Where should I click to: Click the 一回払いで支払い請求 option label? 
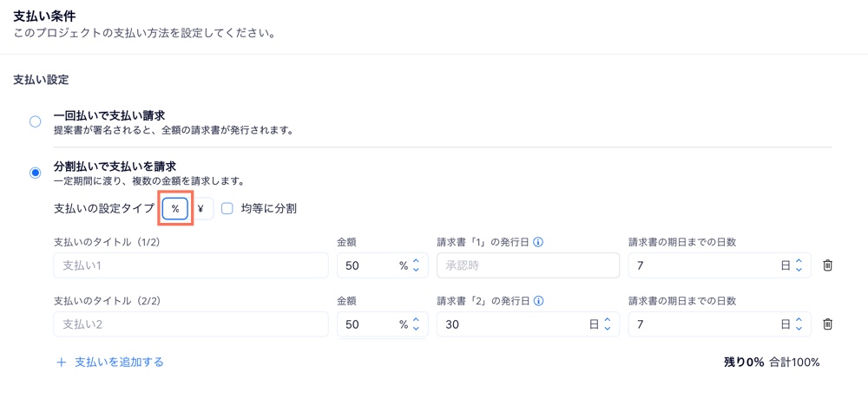pos(109,115)
